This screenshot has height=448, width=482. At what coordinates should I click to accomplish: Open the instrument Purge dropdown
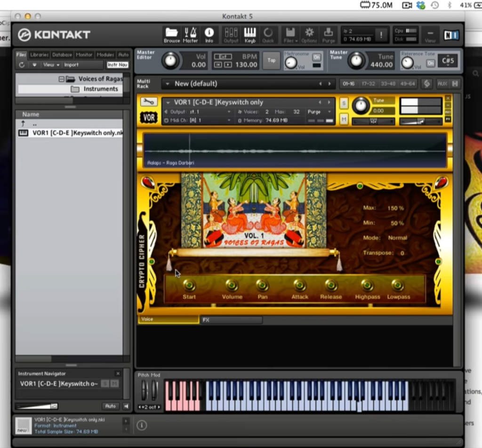(319, 112)
